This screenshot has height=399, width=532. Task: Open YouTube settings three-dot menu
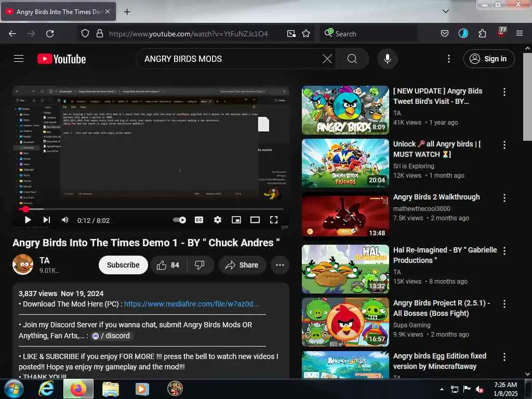[x=448, y=59]
